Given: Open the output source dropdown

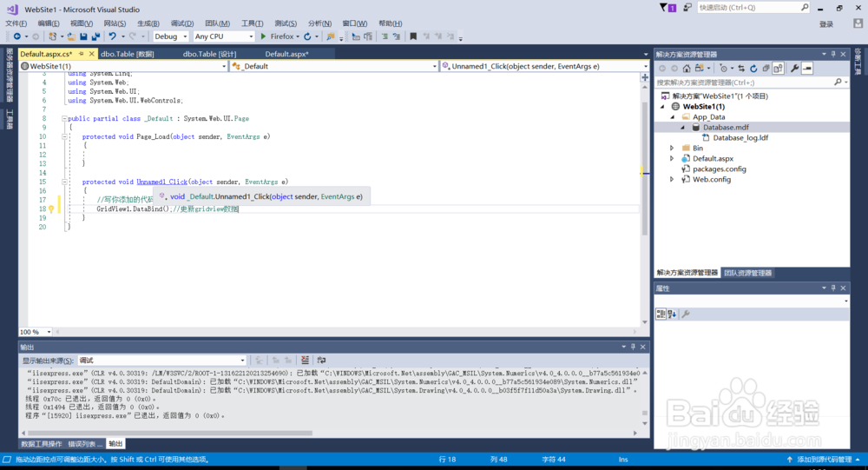Looking at the screenshot, I should click(161, 361).
